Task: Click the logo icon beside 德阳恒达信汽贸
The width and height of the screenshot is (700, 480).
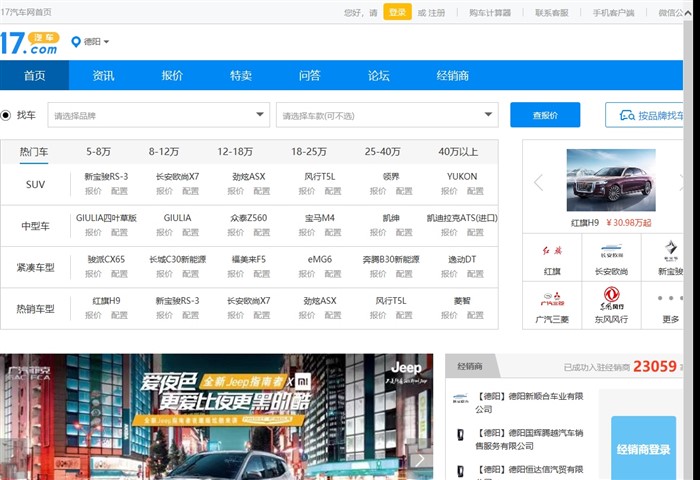Action: pyautogui.click(x=461, y=471)
